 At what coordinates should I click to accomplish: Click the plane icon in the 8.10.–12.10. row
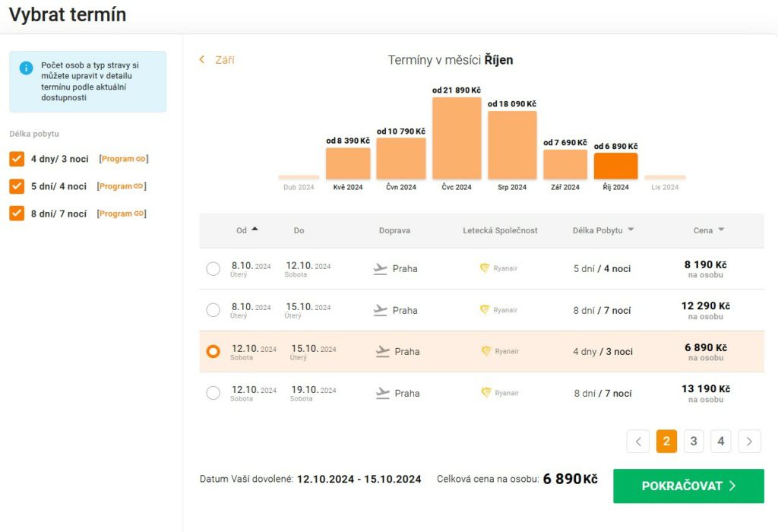point(380,269)
